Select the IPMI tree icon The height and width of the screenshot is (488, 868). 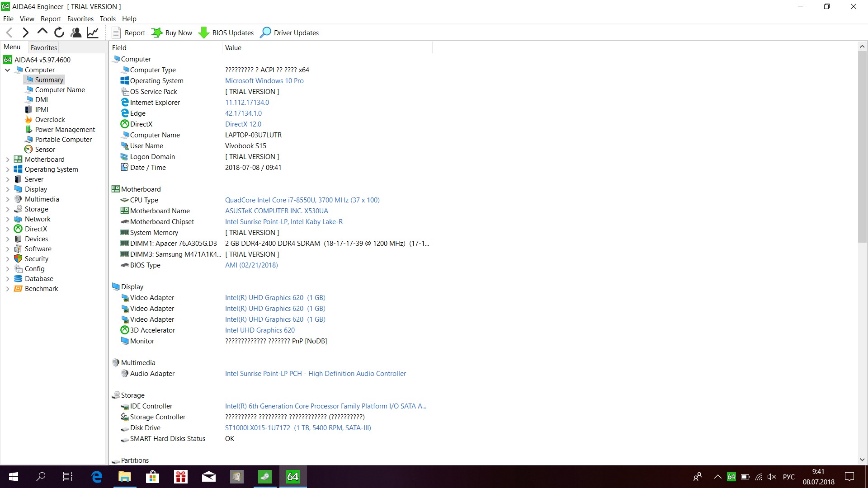click(x=28, y=110)
